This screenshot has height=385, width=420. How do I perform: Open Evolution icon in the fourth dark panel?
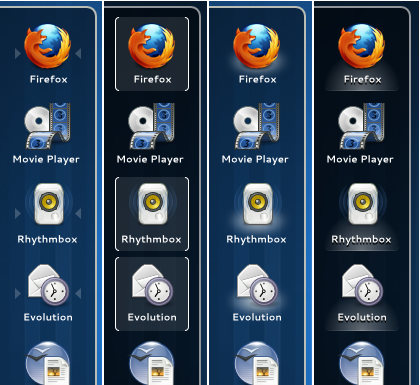point(362,285)
